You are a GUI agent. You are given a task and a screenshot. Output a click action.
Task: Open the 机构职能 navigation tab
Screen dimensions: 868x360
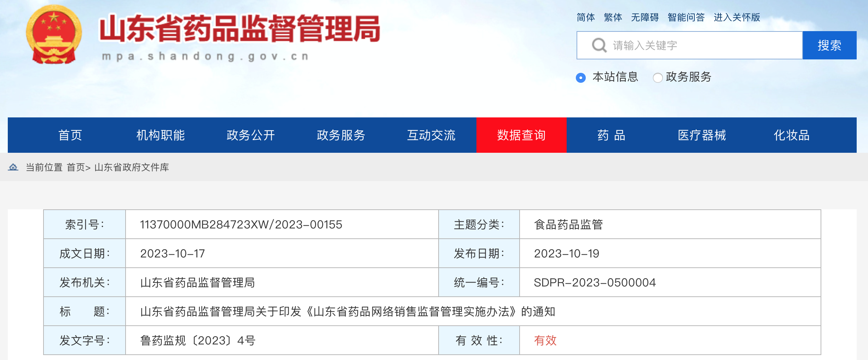click(161, 135)
